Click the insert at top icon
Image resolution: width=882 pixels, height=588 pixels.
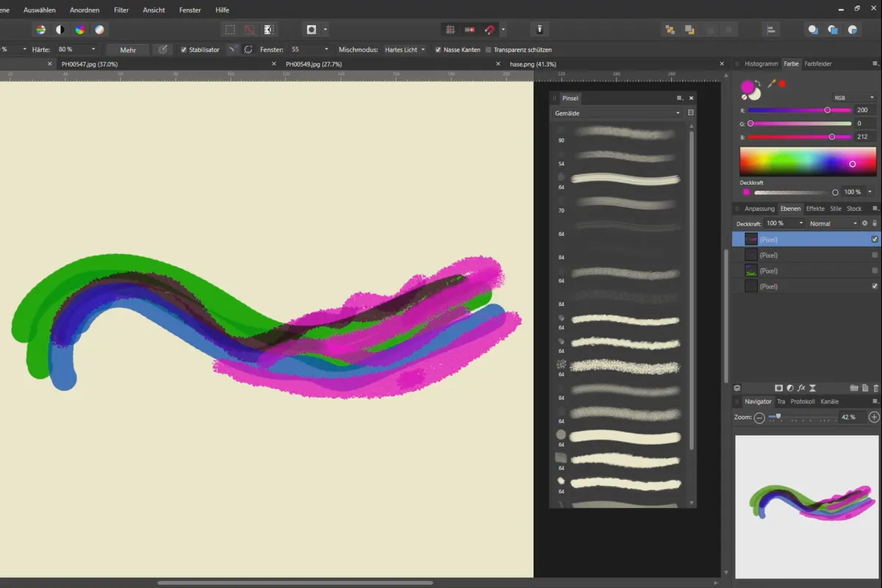[833, 30]
